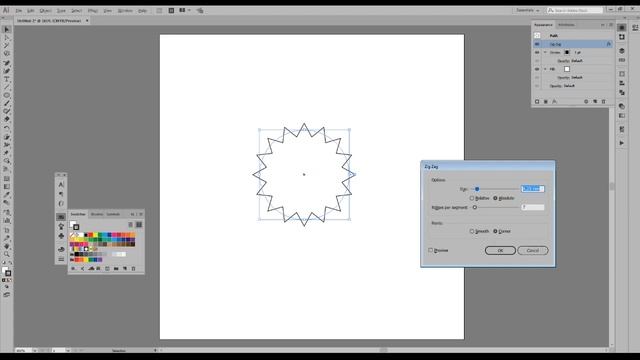Click Cancel in Zig Zag dialog
This screenshot has height=360, width=640.
coord(533,250)
